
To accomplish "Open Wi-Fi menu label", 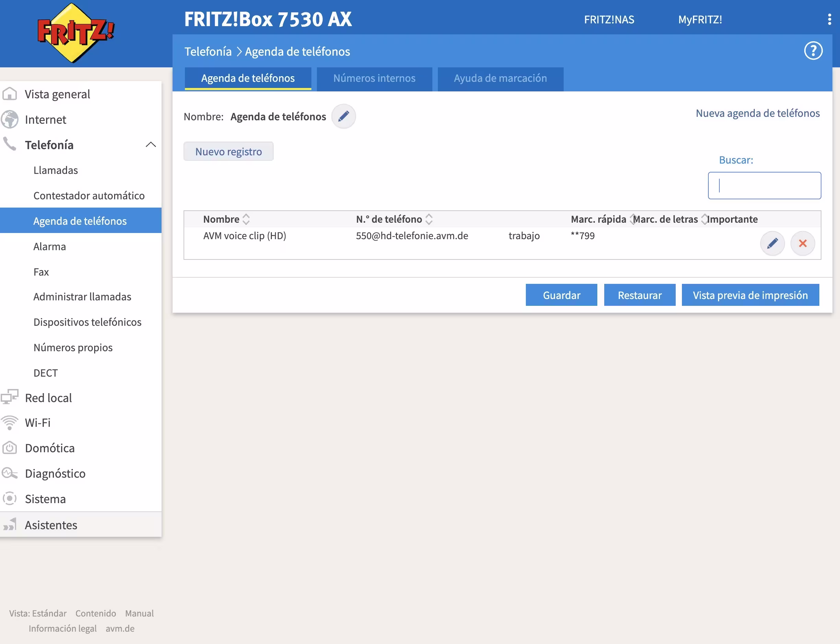I will pyautogui.click(x=37, y=422).
